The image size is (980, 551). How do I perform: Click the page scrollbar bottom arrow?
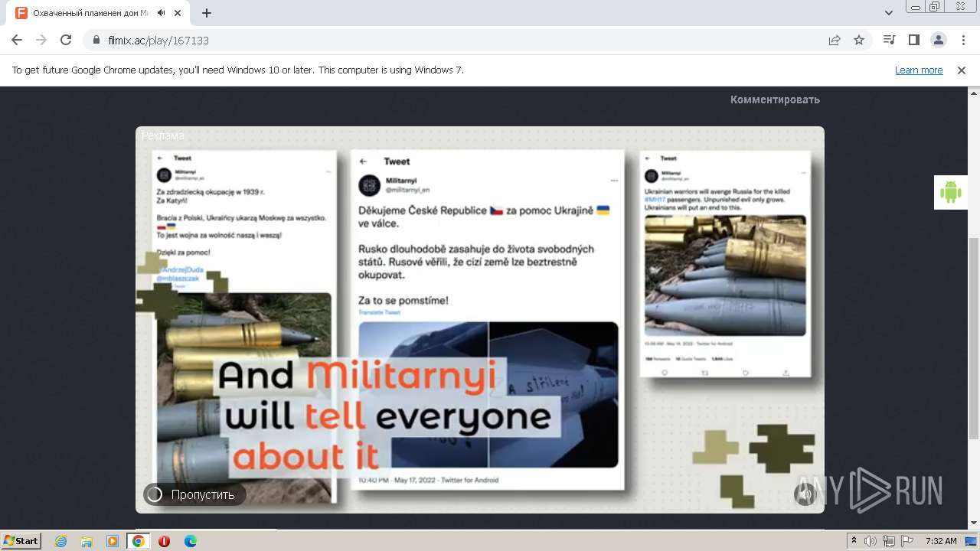coord(973,523)
